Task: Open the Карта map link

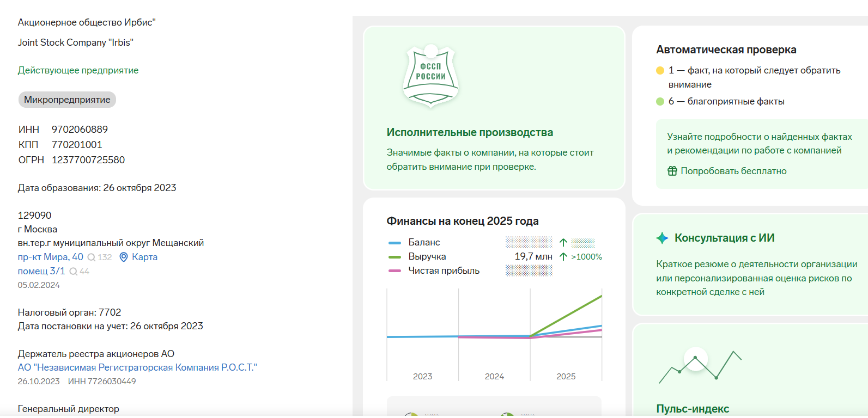Action: coord(144,257)
